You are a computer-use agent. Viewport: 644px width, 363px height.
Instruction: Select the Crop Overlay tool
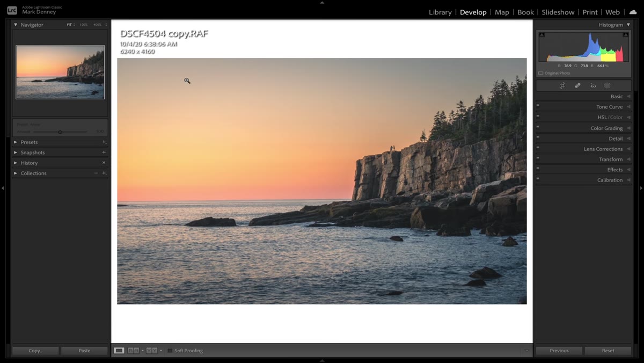click(562, 85)
